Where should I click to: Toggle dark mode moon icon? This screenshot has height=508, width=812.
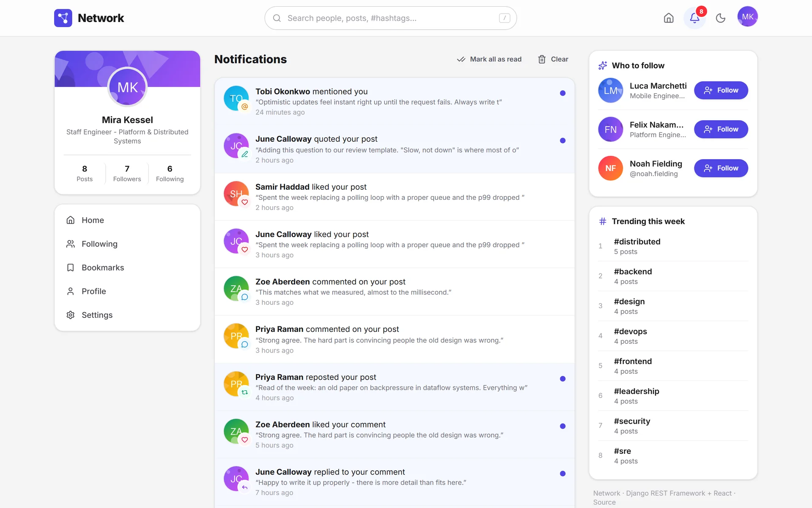(721, 18)
